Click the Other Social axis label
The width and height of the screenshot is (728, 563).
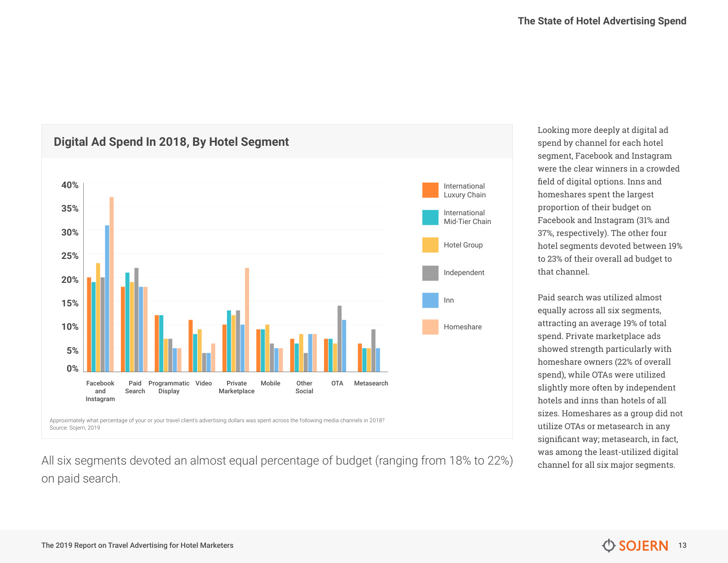click(x=304, y=387)
